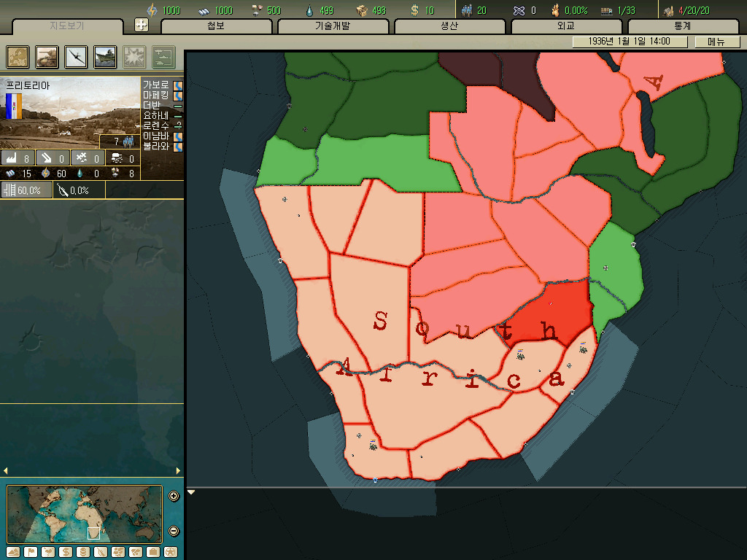
Task: Select the briefcase diplomacy map mode
Action: click(153, 552)
